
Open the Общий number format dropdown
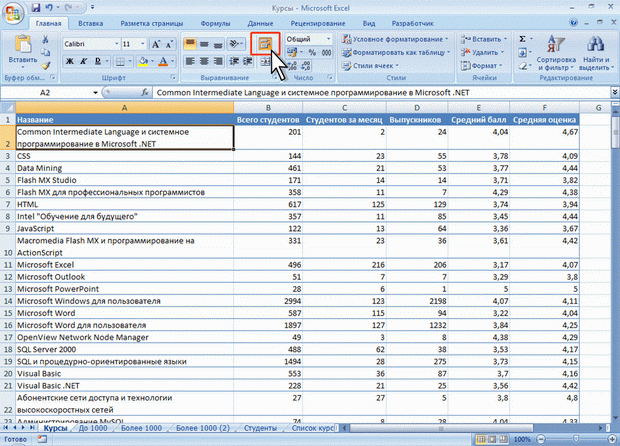[328, 39]
